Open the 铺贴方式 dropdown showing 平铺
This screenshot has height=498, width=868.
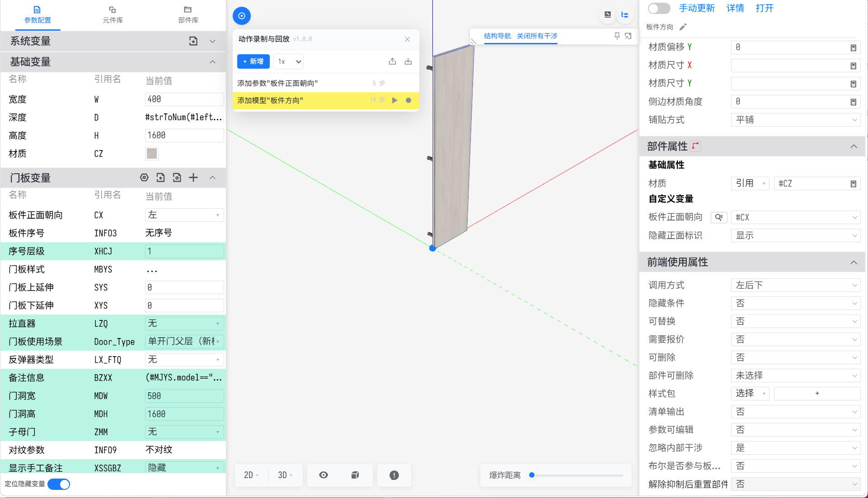796,120
